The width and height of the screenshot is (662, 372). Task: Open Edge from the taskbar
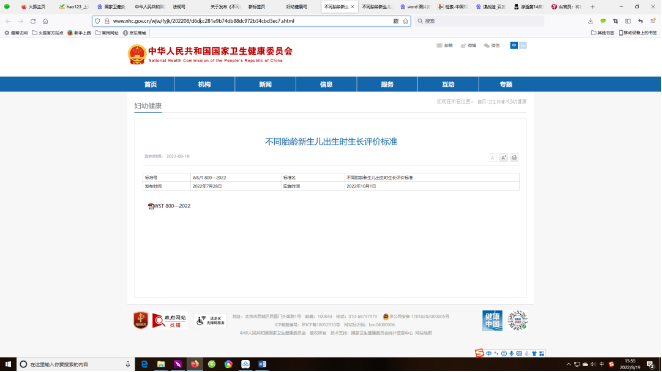click(144, 364)
